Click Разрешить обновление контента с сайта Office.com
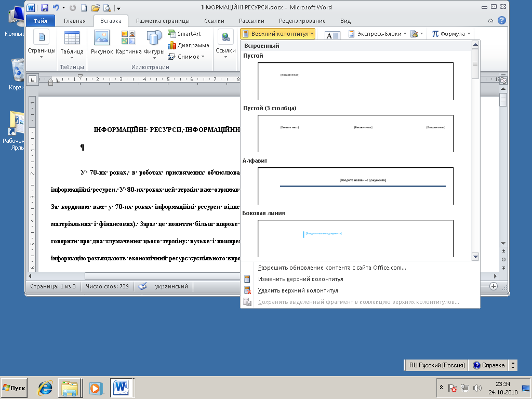 (360, 268)
